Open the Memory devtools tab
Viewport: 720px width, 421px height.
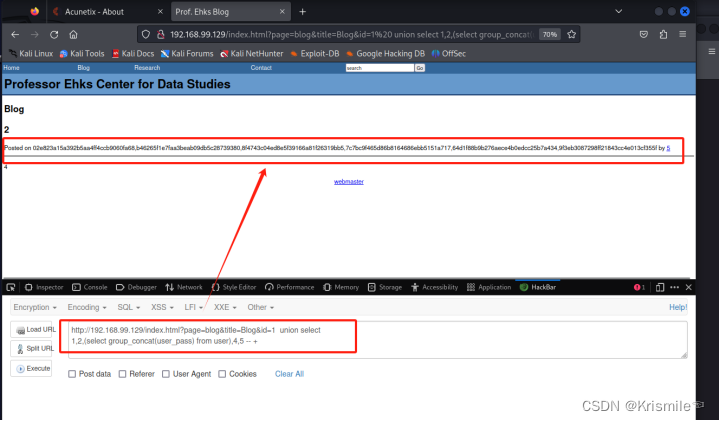click(341, 287)
